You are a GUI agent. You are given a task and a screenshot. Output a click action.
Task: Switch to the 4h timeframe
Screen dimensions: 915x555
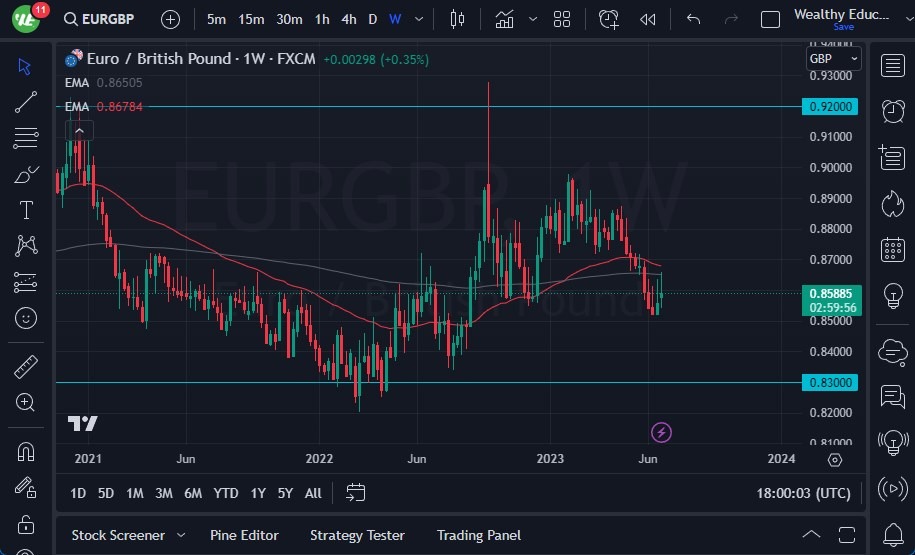(x=349, y=19)
